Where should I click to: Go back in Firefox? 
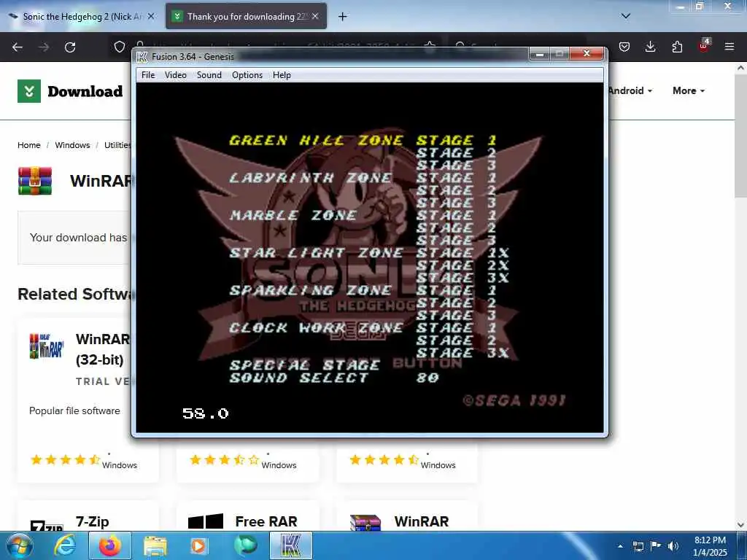pyautogui.click(x=18, y=47)
